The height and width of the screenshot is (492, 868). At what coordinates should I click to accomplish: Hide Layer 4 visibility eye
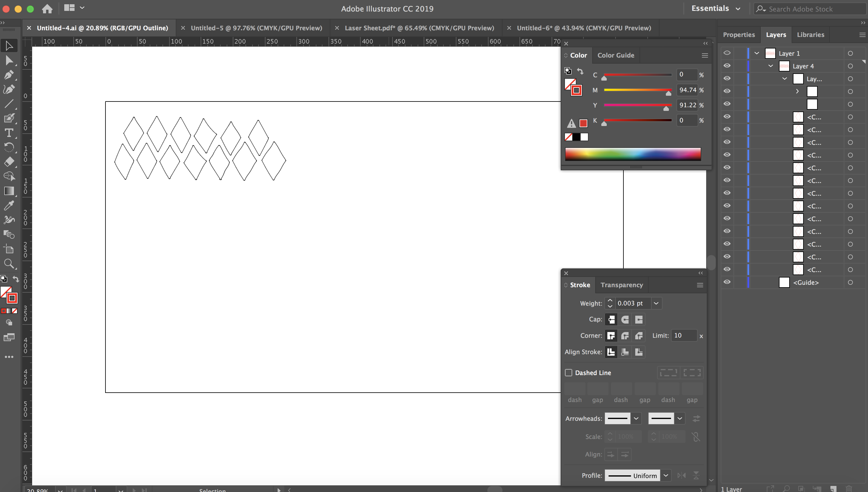click(727, 66)
